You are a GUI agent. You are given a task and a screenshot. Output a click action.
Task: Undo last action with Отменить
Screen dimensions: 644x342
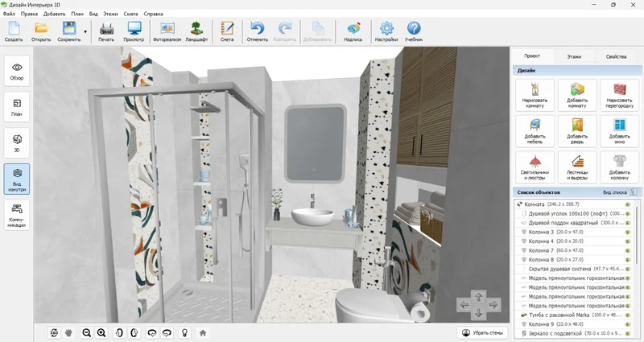point(257,31)
